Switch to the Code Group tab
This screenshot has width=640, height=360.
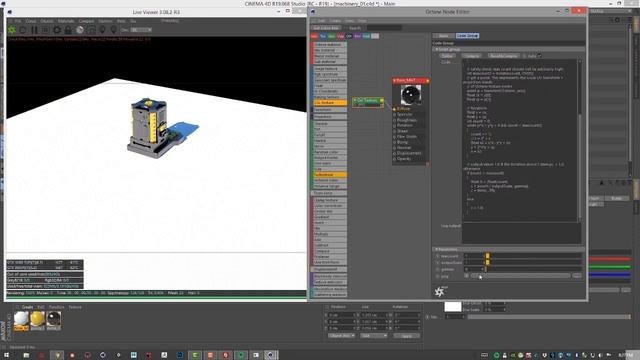467,36
